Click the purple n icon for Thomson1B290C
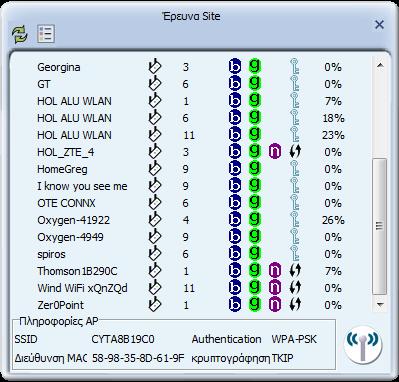399x382 pixels. point(275,271)
